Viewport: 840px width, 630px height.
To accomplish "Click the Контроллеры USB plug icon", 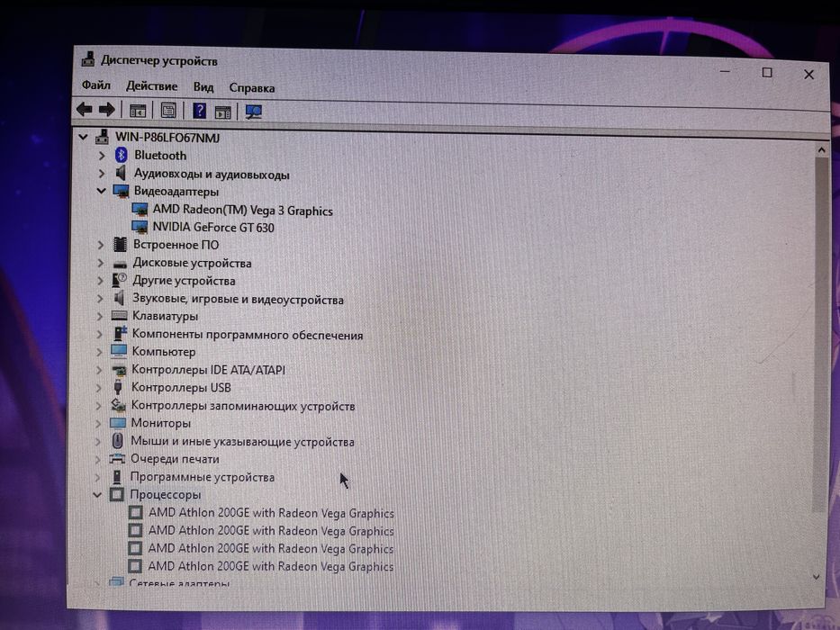I will [x=118, y=387].
